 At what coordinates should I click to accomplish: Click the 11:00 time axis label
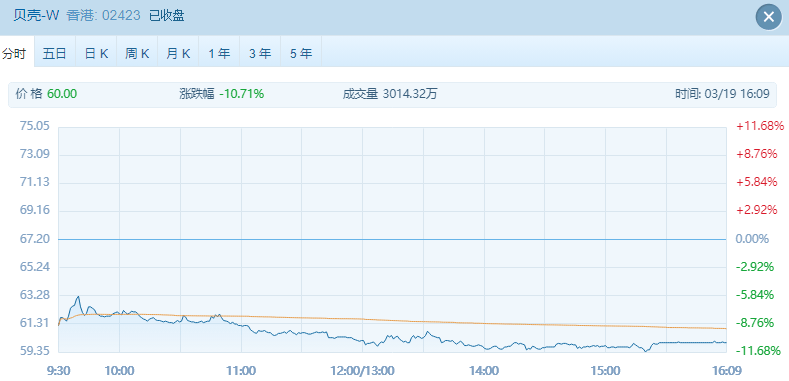[241, 371]
